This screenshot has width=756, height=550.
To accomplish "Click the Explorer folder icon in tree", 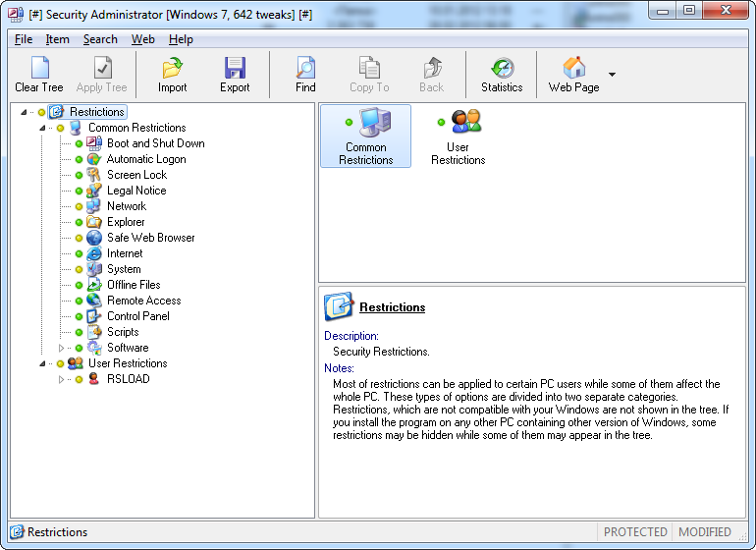I will pyautogui.click(x=93, y=222).
